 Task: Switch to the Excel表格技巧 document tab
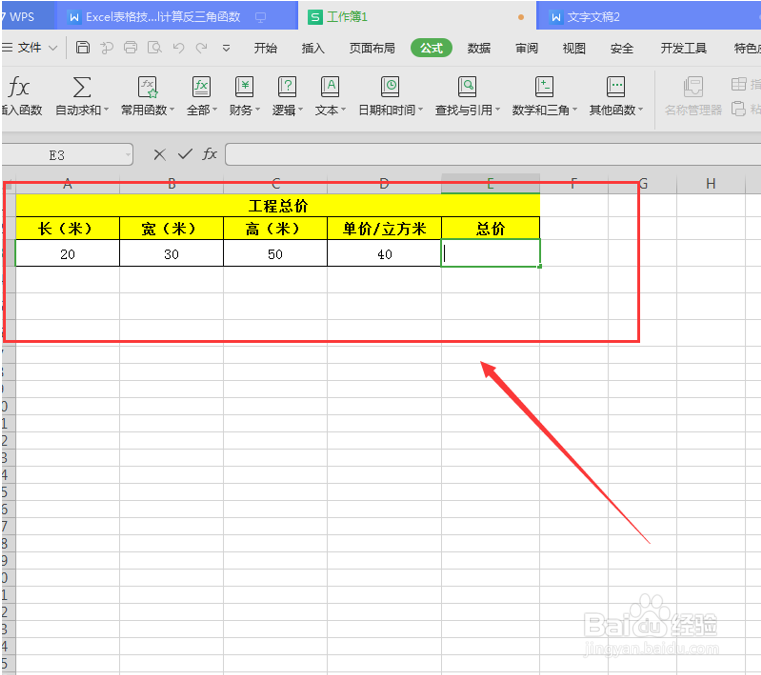click(x=177, y=16)
